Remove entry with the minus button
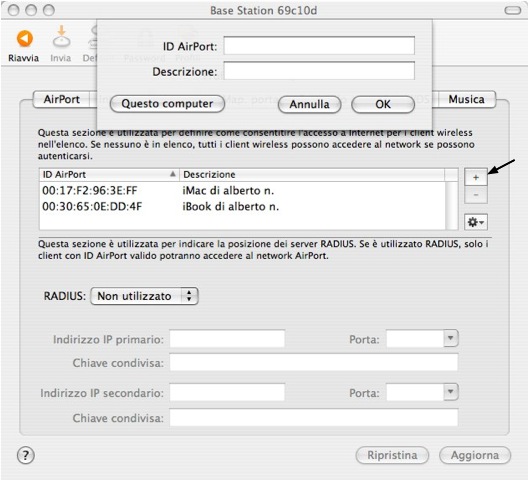Image resolution: width=528 pixels, height=480 pixels. pyautogui.click(x=475, y=195)
